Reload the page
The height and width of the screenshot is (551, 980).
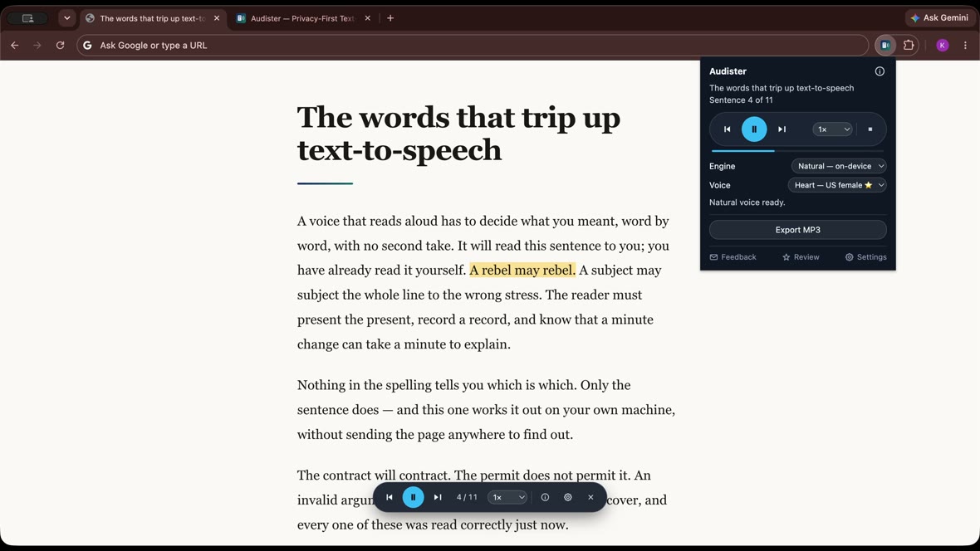click(x=60, y=45)
